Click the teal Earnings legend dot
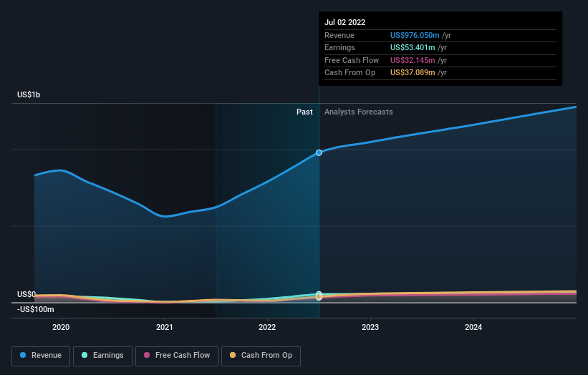Viewport: 588px width, 375px height. [x=85, y=355]
